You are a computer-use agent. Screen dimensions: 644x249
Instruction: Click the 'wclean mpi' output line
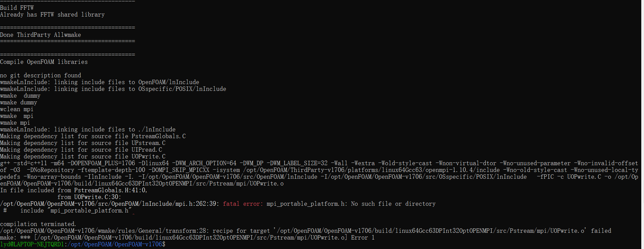pos(17,109)
